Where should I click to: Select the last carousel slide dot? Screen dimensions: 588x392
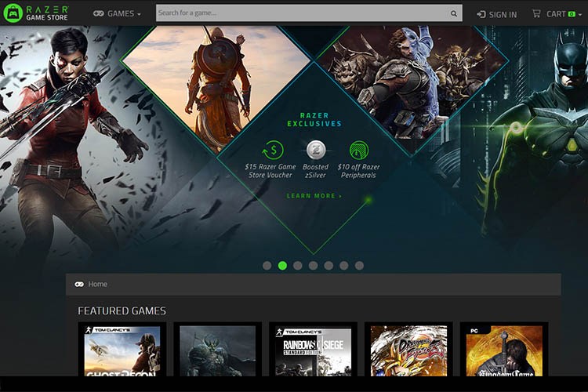(x=359, y=266)
